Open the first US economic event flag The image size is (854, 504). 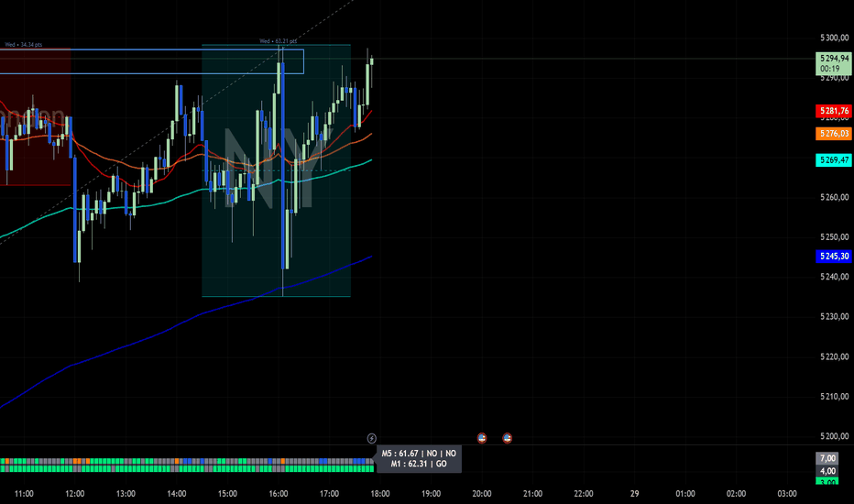[x=481, y=438]
